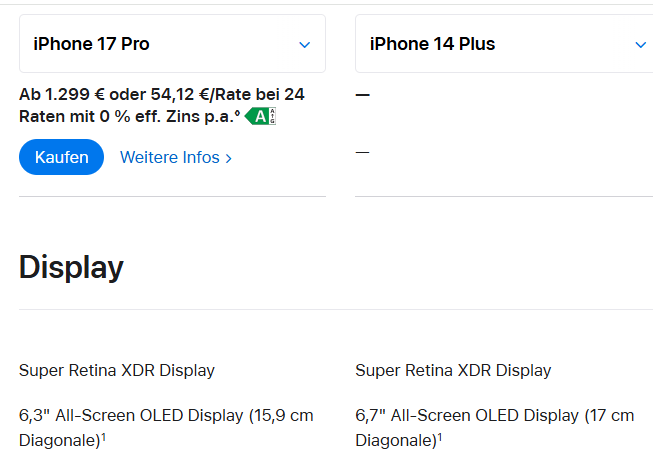Click the green energy efficiency A label
Image resolution: width=653 pixels, height=460 pixels.
[260, 117]
